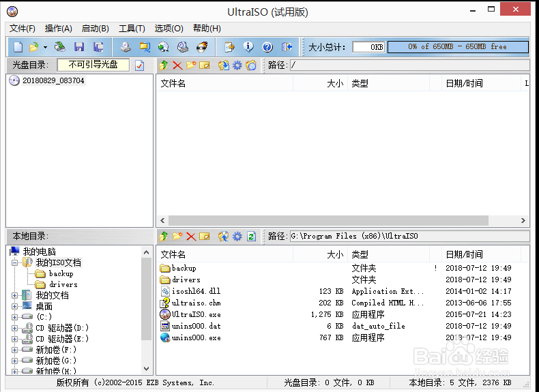Screen dimensions: 539x392
Task: Click the Burn CD/DVD Image flame icon
Action: [x=202, y=47]
